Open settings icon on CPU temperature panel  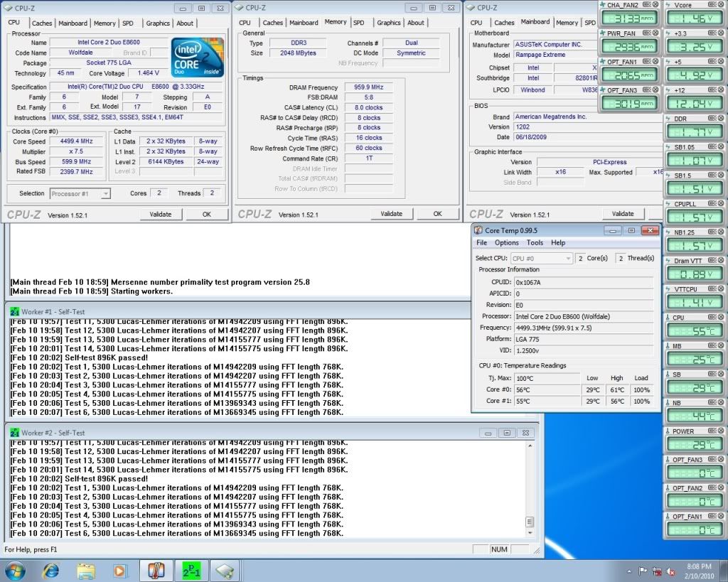coord(712,317)
